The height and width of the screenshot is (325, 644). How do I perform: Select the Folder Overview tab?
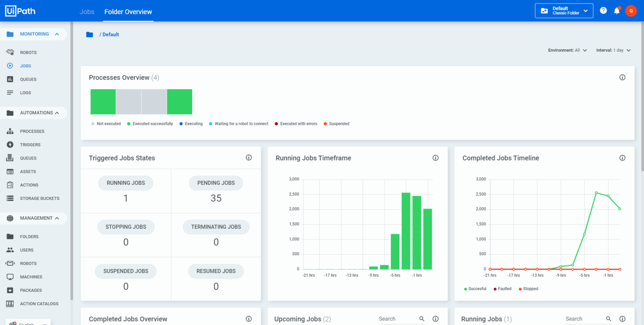click(x=128, y=12)
